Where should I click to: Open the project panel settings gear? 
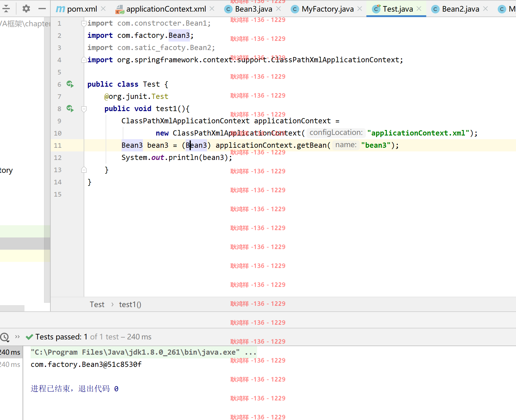coord(26,9)
